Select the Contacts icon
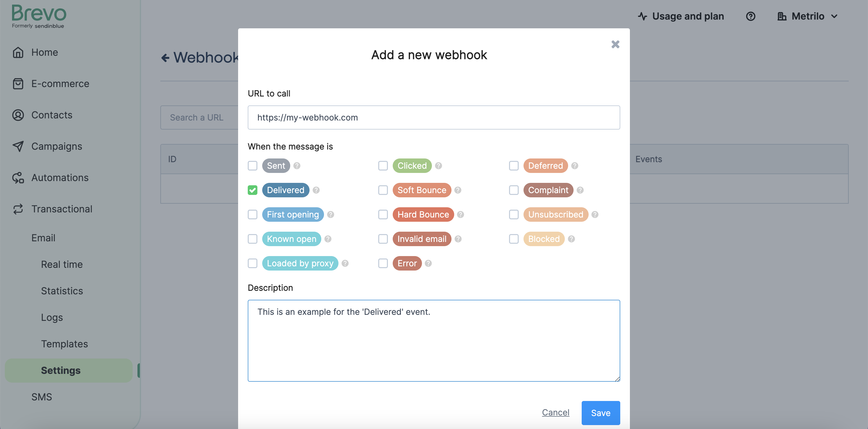Image resolution: width=868 pixels, height=429 pixels. pos(18,115)
